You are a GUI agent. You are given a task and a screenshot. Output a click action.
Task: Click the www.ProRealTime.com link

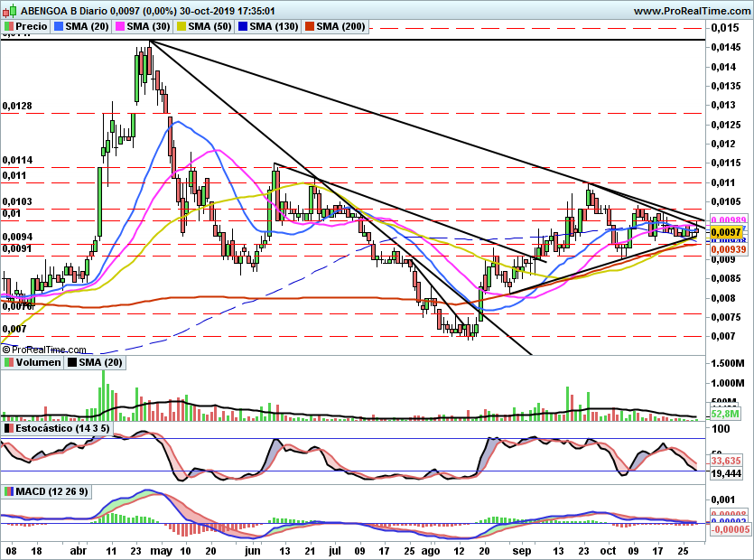692,11
